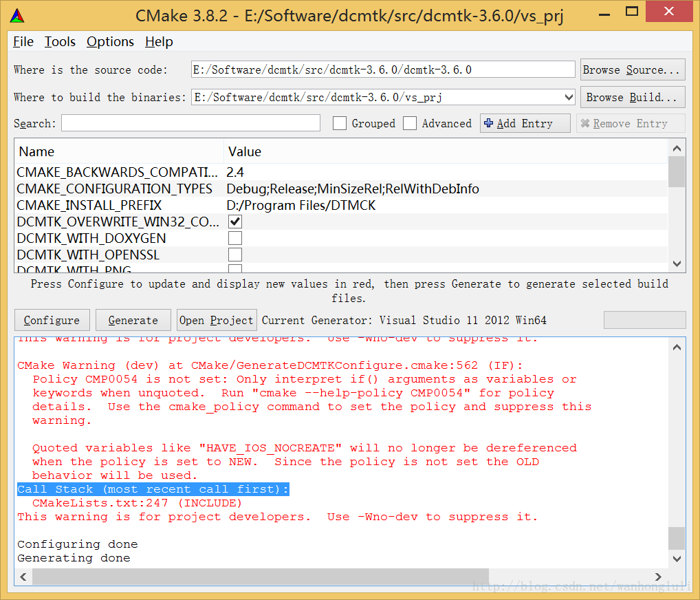Click 'CMake Warning (dev) at CMake/GenerateDCMTKConfigure.cmake:562' line
The image size is (700, 600).
point(270,365)
